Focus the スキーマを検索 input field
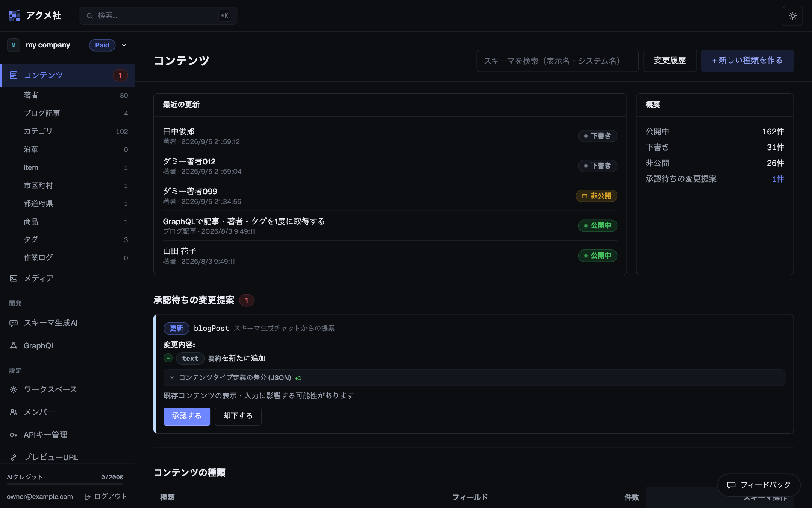The image size is (812, 508). [x=557, y=61]
